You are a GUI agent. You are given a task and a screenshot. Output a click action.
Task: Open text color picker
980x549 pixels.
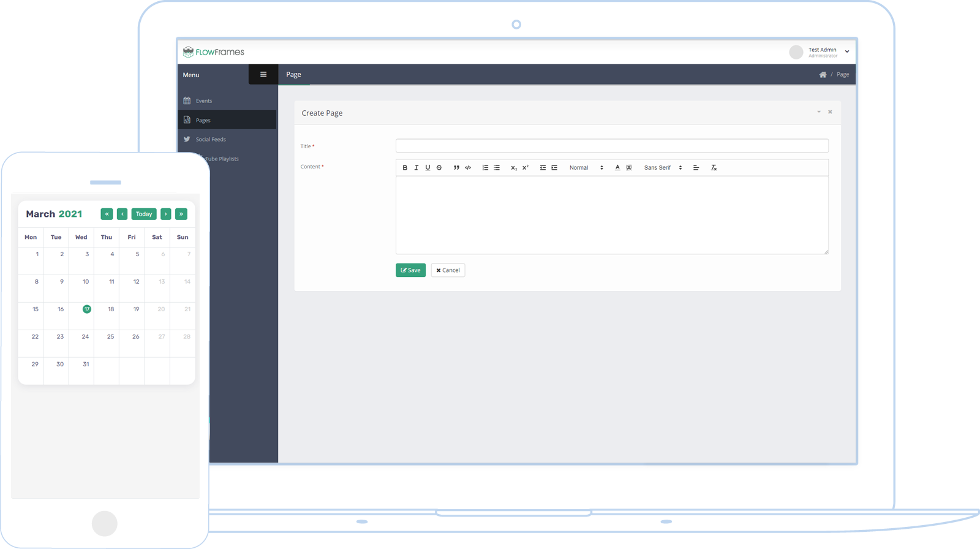[617, 168]
